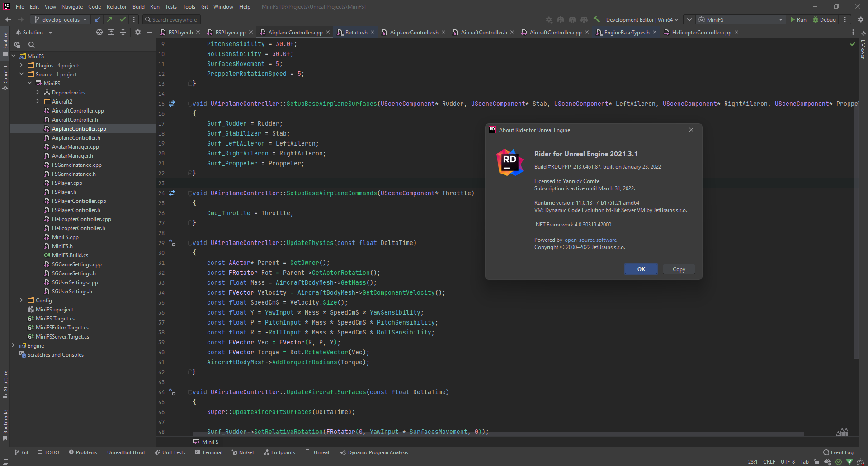868x466 pixels.
Task: Click the Rider logo in the About dialog
Action: (x=510, y=162)
